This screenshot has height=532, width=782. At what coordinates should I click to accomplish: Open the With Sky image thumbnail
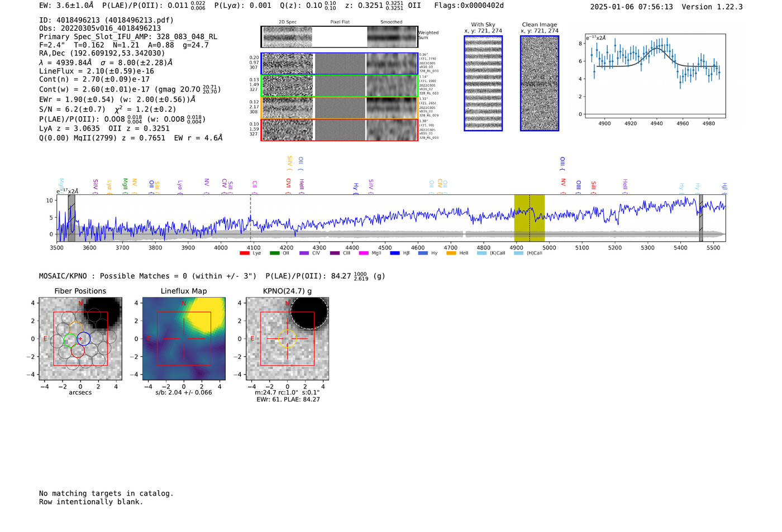coord(483,83)
